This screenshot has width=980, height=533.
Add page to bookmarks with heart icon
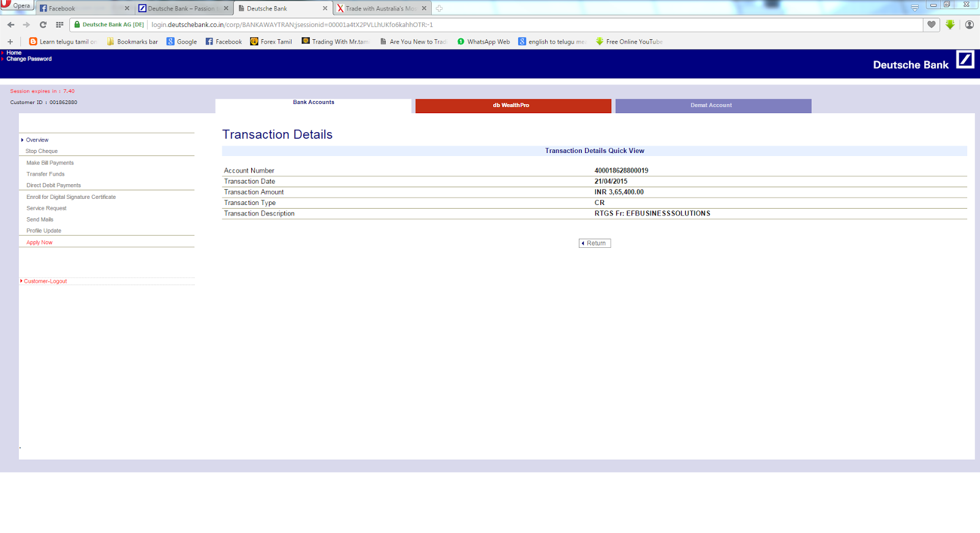point(932,24)
